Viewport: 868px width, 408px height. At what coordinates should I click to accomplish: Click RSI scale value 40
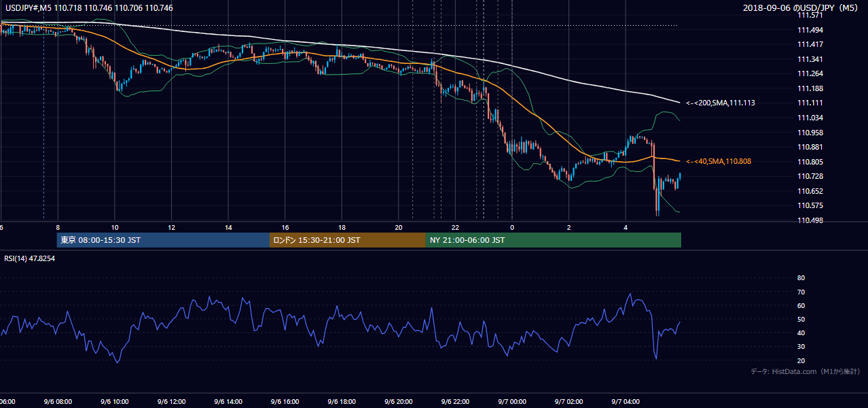801,333
